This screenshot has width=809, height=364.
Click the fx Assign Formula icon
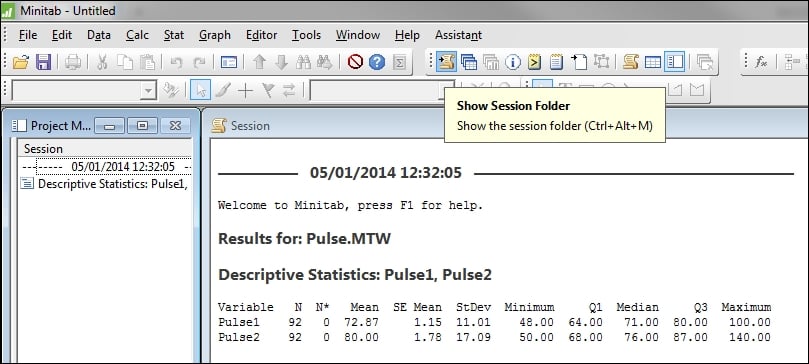[761, 62]
